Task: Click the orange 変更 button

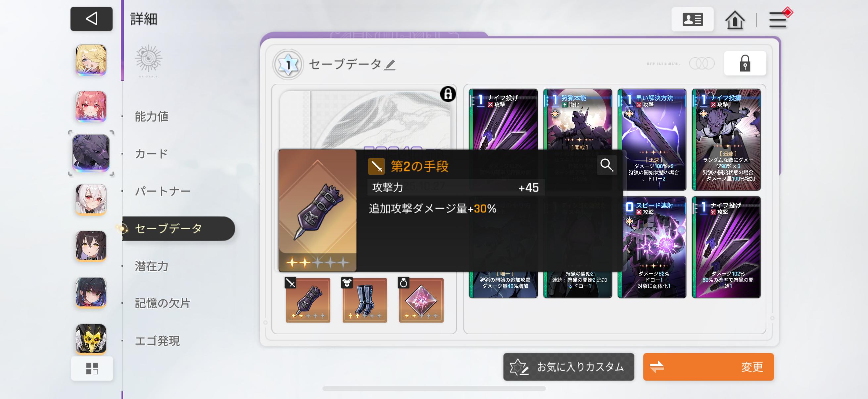Action: click(708, 367)
